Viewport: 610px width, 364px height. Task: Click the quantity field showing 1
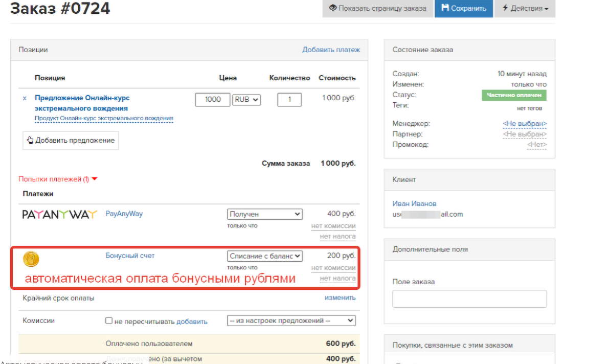(x=289, y=100)
